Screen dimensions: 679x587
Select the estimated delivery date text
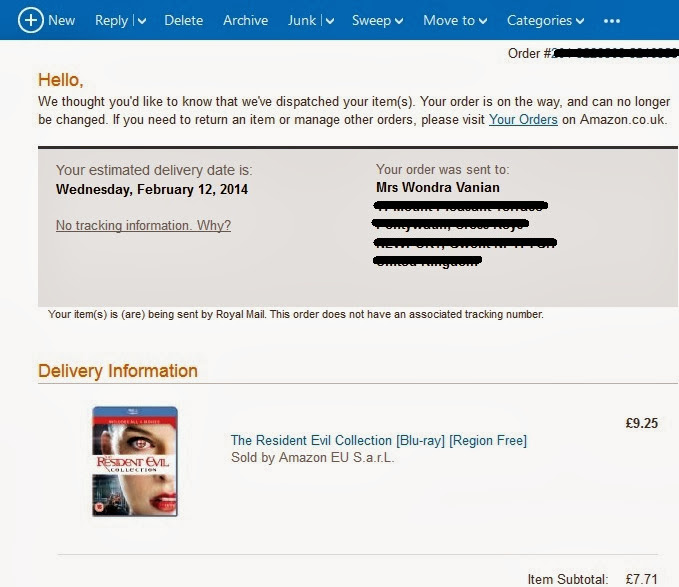click(152, 189)
